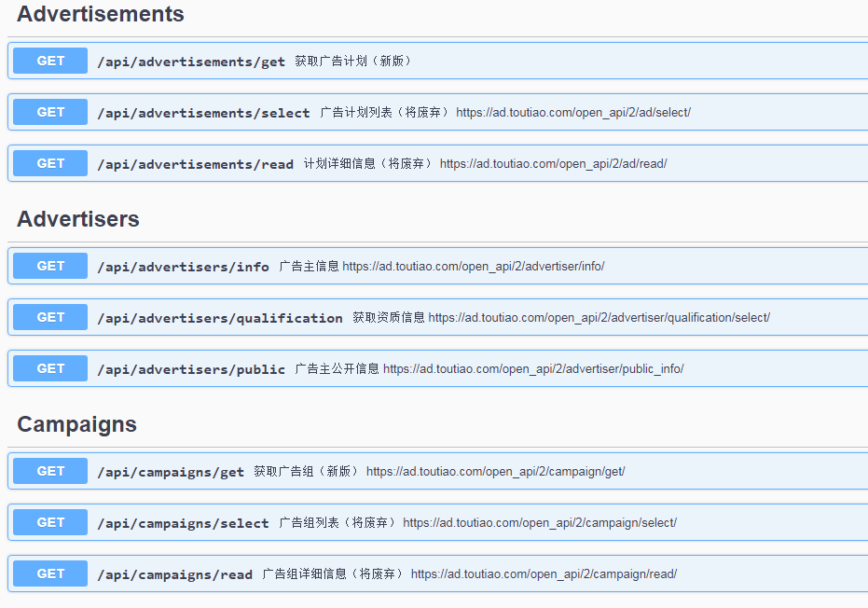The width and height of the screenshot is (868, 608).
Task: Click description text 广告组列表（将废弃）
Action: point(338,523)
